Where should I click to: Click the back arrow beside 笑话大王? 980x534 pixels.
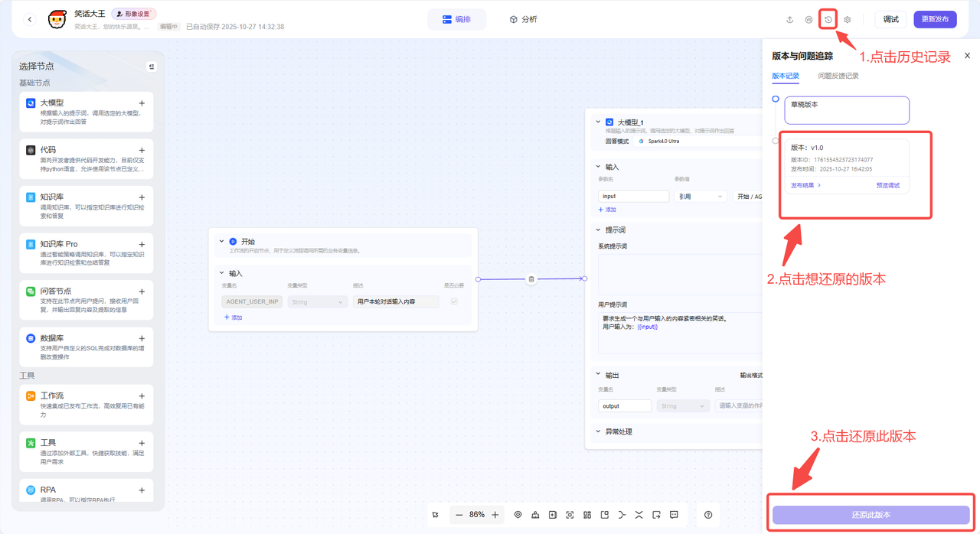[30, 19]
